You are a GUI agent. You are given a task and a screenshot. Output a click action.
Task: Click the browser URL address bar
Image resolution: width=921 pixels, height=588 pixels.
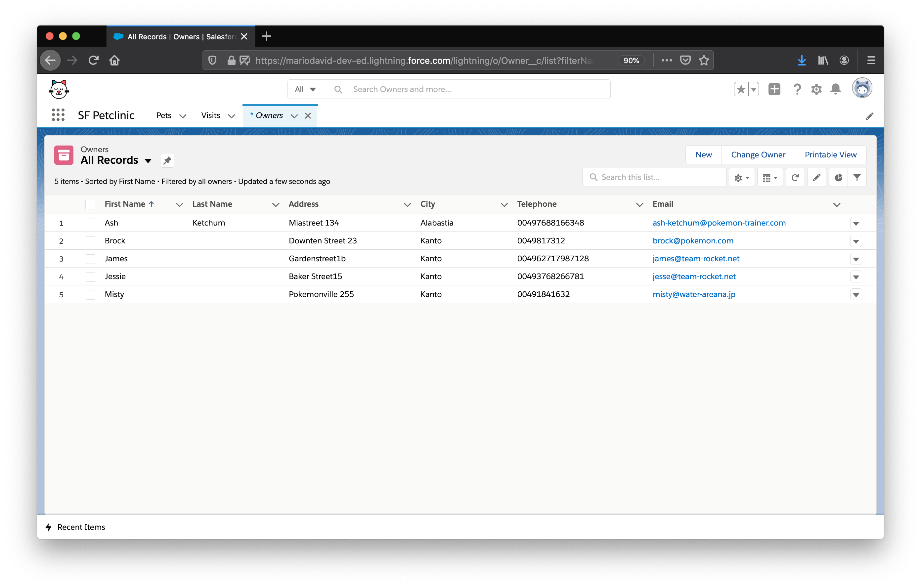point(424,60)
